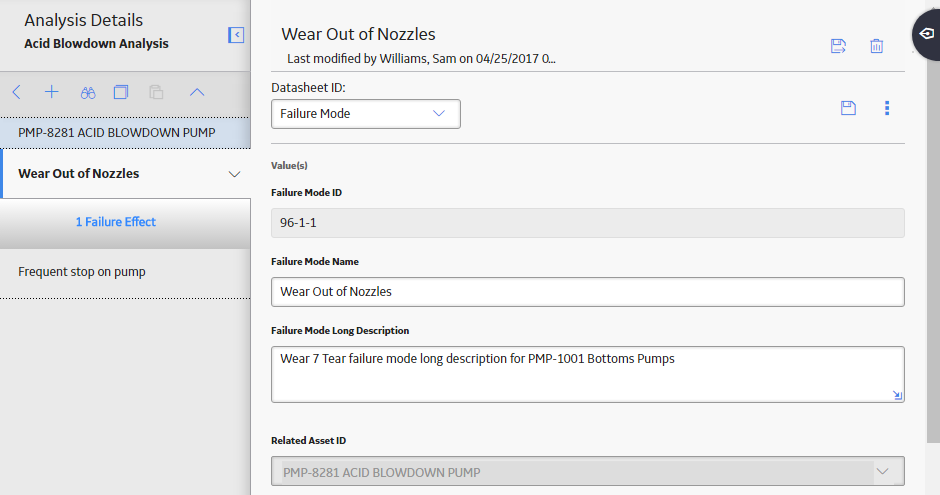Save the datasheet with floppy disk icon
This screenshot has height=495, width=940.
point(848,108)
